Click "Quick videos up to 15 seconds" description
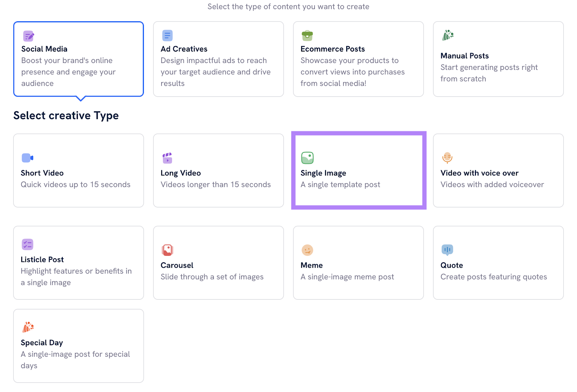 (75, 184)
